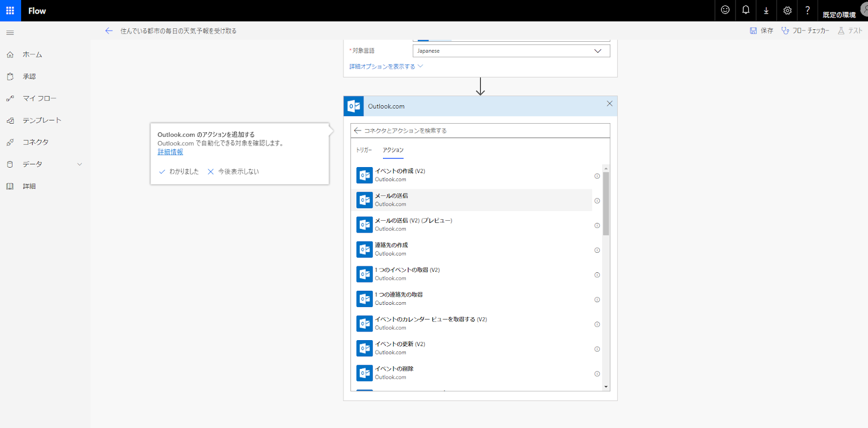Click the データ icon in sidebar
868x428 pixels.
click(x=10, y=164)
